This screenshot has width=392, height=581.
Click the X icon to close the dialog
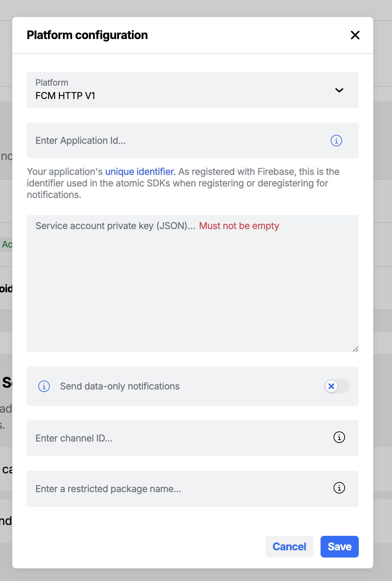(355, 35)
